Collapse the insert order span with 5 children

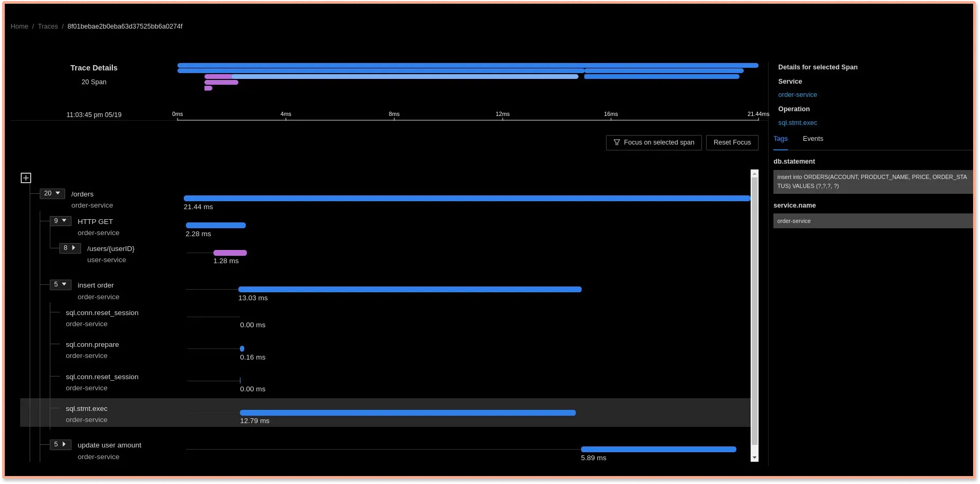pyautogui.click(x=60, y=284)
